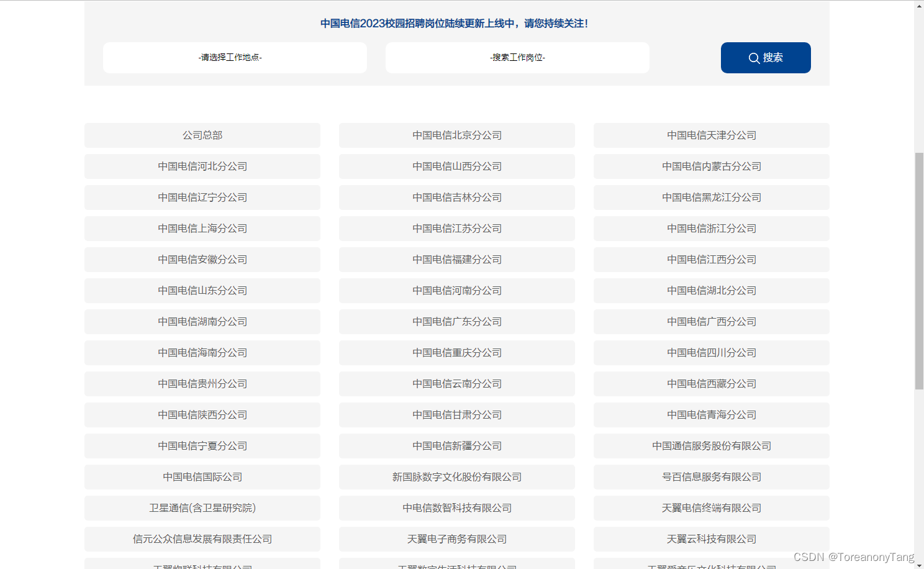This screenshot has width=924, height=569.
Task: Open 中国电信四川分公司
Action: (712, 353)
